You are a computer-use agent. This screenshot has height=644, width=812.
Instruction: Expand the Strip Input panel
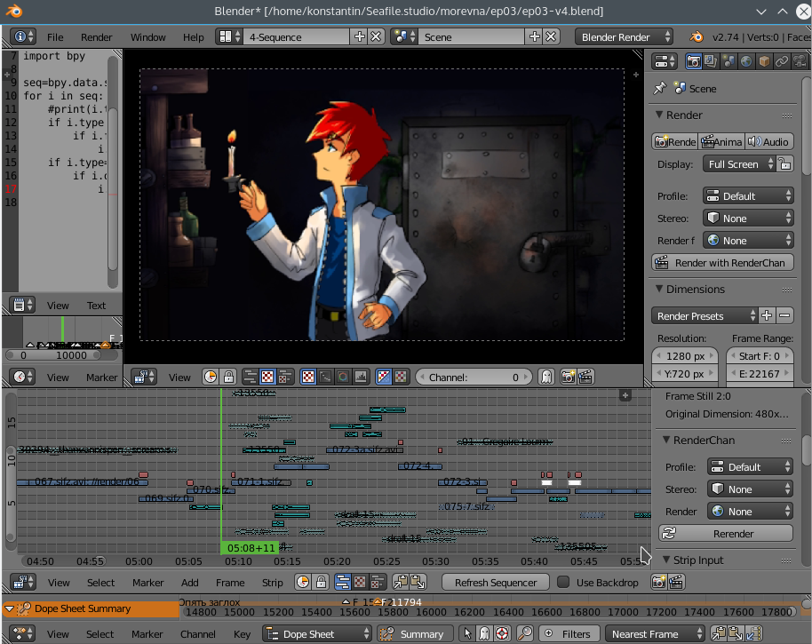point(666,560)
